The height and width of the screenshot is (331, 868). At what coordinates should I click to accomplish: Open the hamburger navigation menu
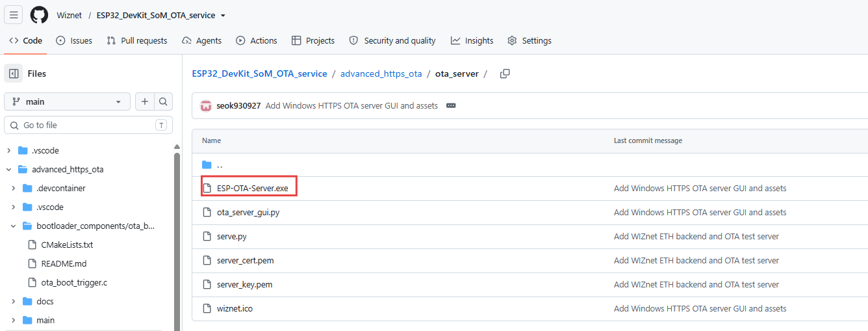pyautogui.click(x=14, y=15)
